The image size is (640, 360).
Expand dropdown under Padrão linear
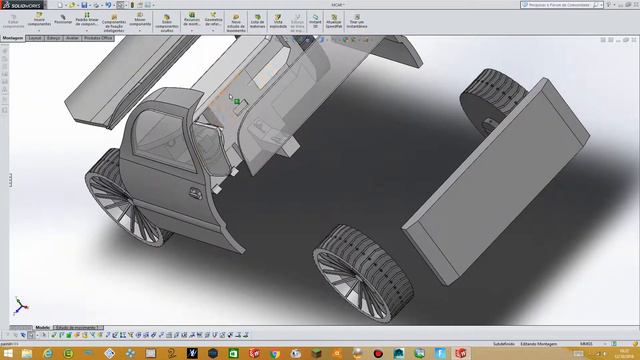pos(87,30)
